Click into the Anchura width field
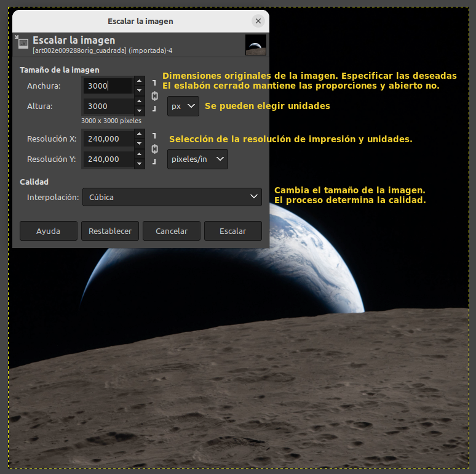 click(x=108, y=86)
